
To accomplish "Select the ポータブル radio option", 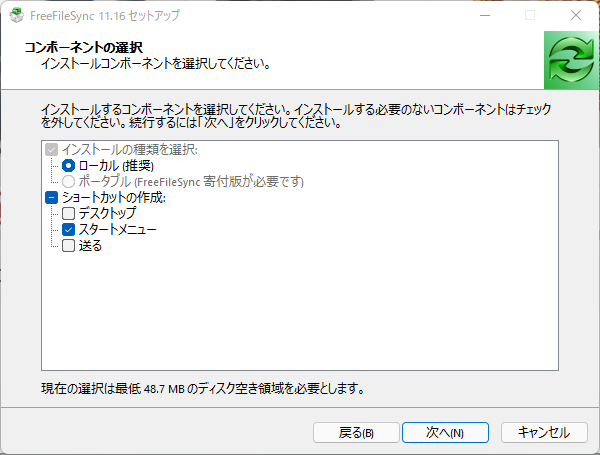I will point(68,181).
